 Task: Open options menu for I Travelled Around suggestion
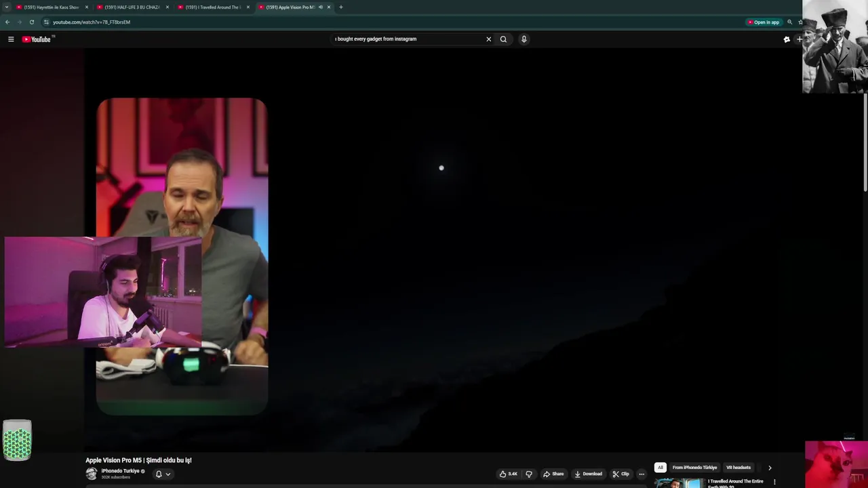[774, 483]
